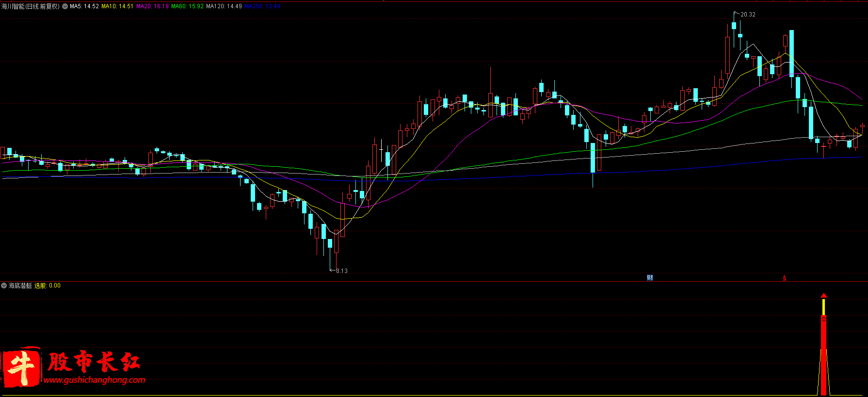Click the 选股: 0.00 indicator value
The width and height of the screenshot is (868, 397).
[47, 286]
